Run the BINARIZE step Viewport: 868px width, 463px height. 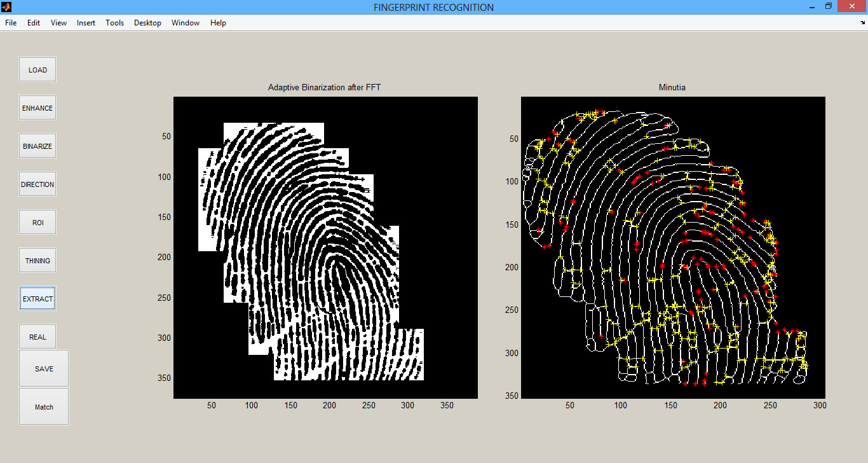pos(37,146)
